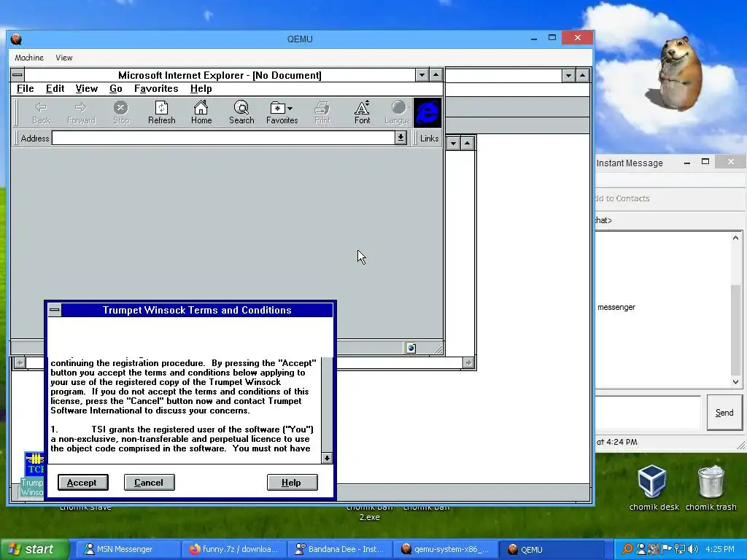Switch to funny.7z download taskbar button
747x560 pixels.
pyautogui.click(x=234, y=550)
